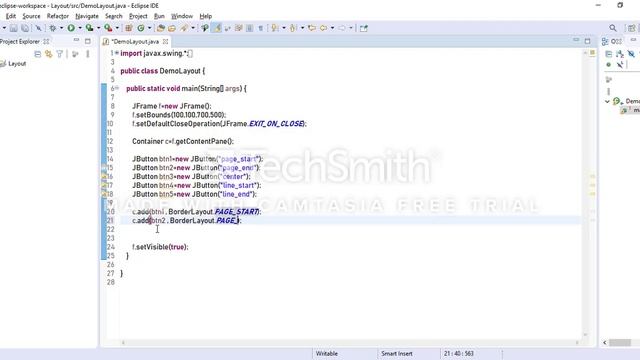The width and height of the screenshot is (640, 360).
Task: Toggle Hide Fields in Outline toolbar
Action: point(631,54)
